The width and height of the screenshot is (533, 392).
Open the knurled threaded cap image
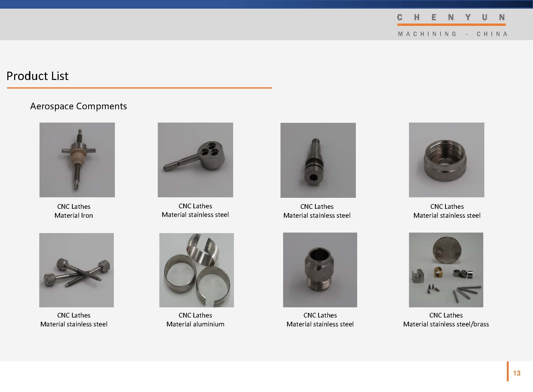(x=446, y=160)
